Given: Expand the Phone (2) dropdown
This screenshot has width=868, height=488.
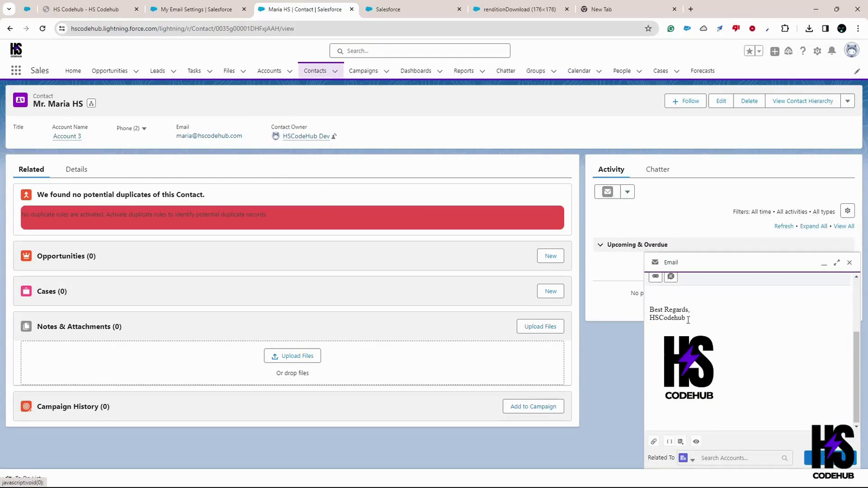Looking at the screenshot, I should point(144,129).
